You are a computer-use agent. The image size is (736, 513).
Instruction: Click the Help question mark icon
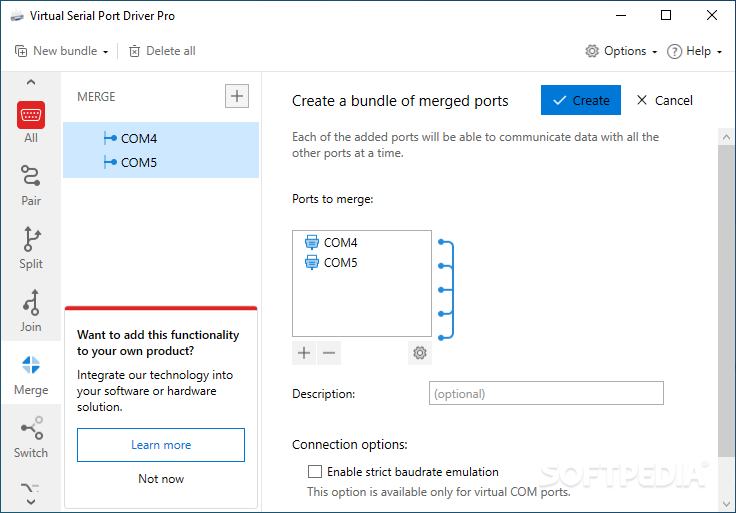tap(675, 51)
